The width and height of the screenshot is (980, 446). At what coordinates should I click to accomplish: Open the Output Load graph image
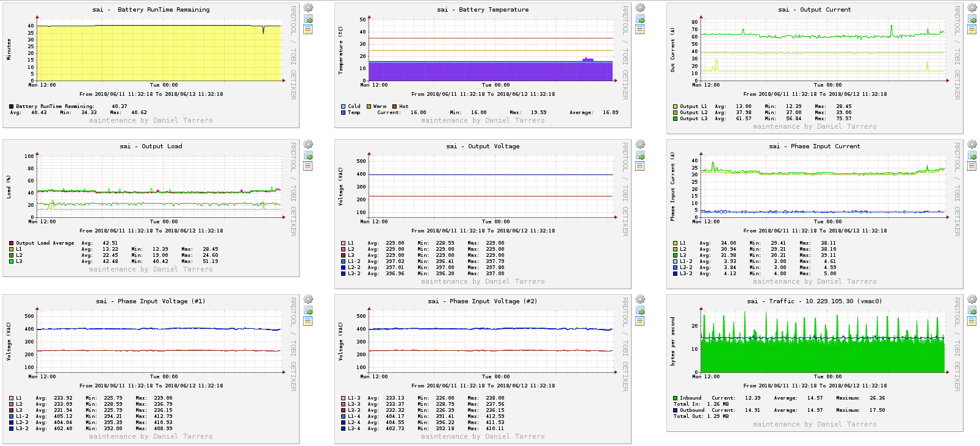pyautogui.click(x=151, y=208)
